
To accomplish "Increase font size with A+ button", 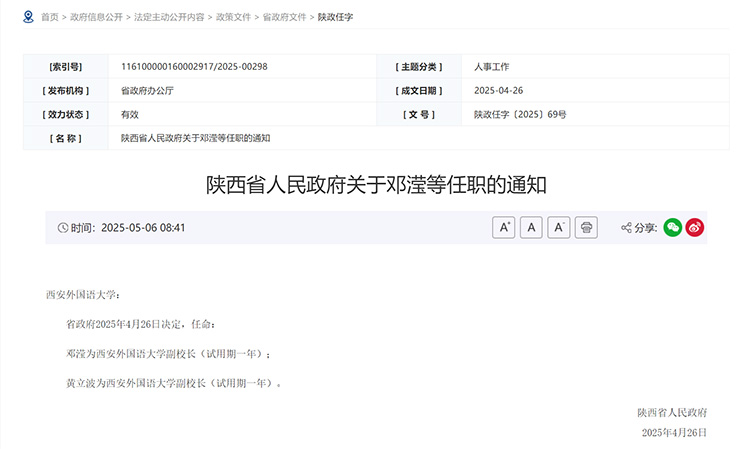I will point(504,228).
